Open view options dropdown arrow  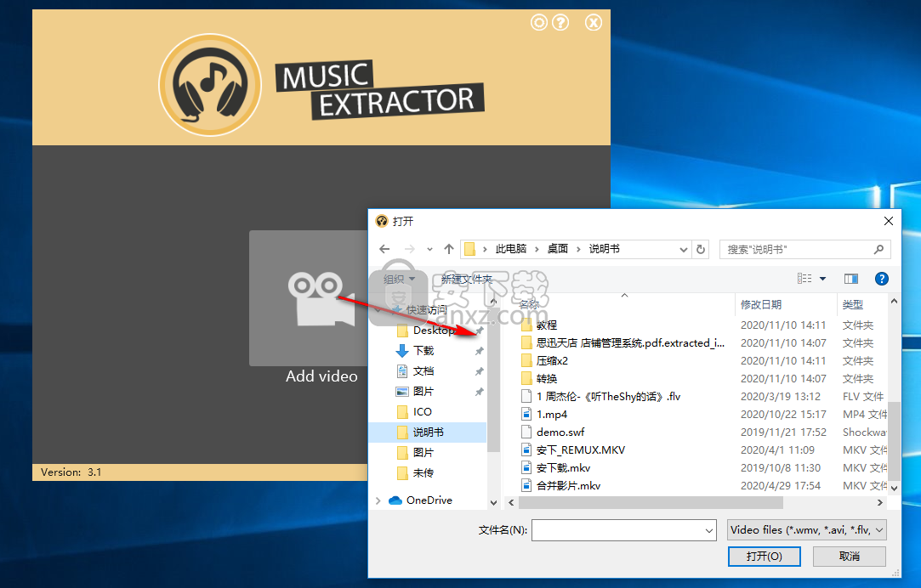[822, 279]
